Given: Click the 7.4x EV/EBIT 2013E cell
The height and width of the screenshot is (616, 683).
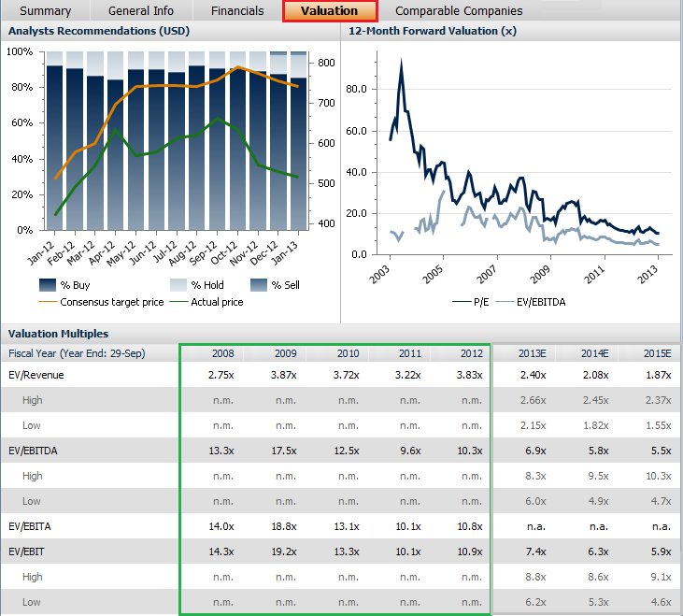Looking at the screenshot, I should point(535,552).
